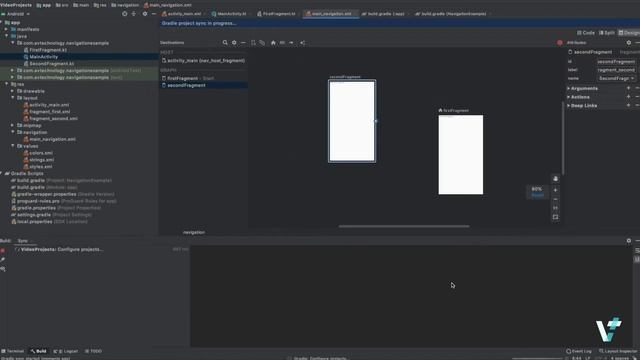Click the auto arrange graph icon
Viewport: 640px width, 360px height.
click(302, 42)
